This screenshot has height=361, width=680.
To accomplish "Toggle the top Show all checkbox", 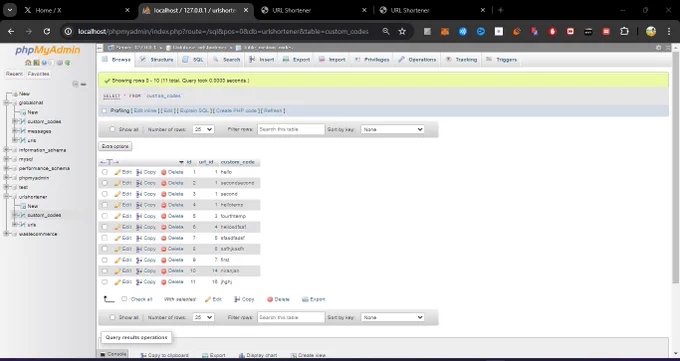I will pyautogui.click(x=113, y=129).
